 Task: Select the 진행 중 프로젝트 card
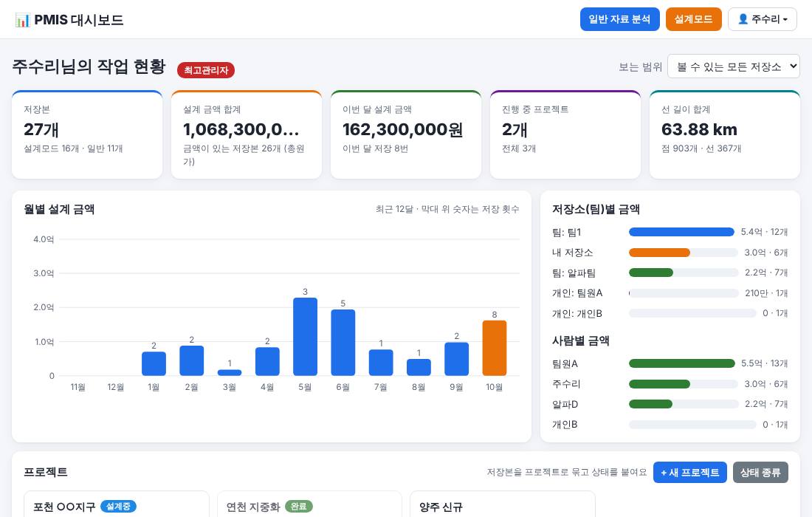pos(565,134)
